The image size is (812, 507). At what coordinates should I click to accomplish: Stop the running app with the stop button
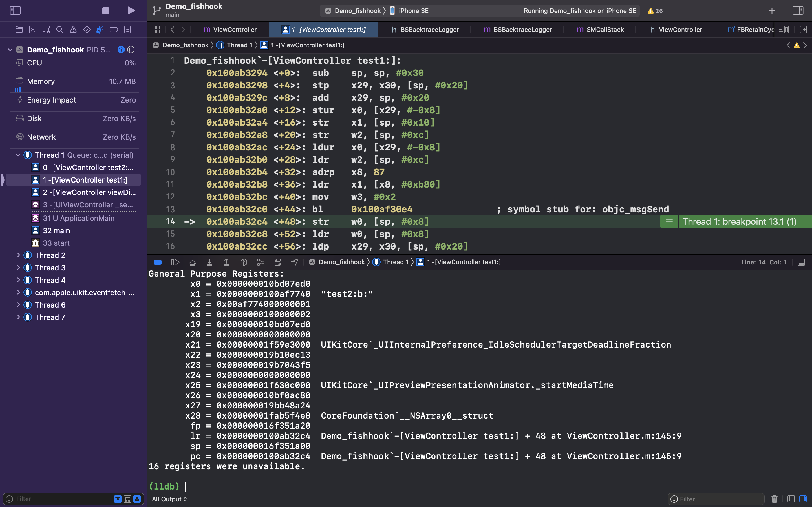(106, 11)
